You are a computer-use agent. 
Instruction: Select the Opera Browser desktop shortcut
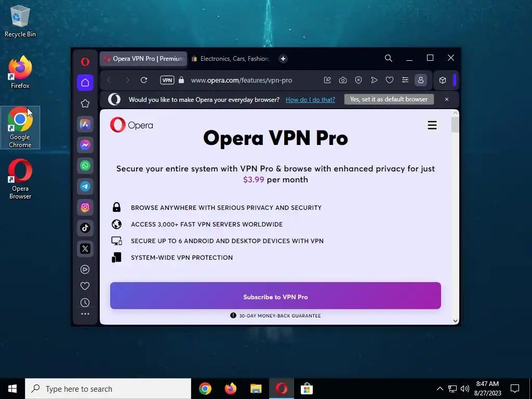click(20, 179)
